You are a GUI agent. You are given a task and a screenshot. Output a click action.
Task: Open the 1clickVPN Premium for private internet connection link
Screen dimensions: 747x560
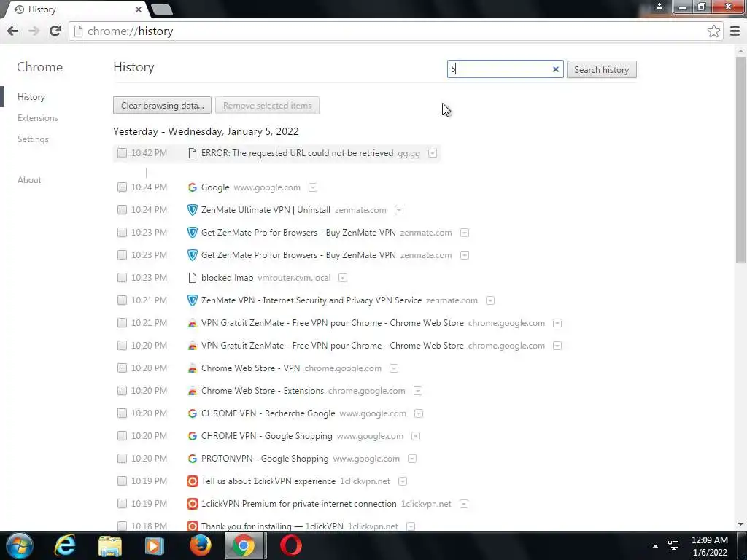click(298, 504)
